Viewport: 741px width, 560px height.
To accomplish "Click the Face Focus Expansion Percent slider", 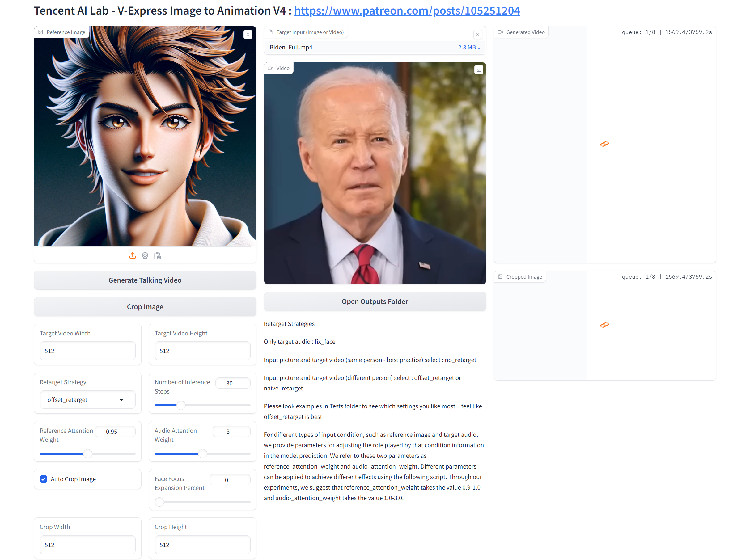I will (x=159, y=502).
